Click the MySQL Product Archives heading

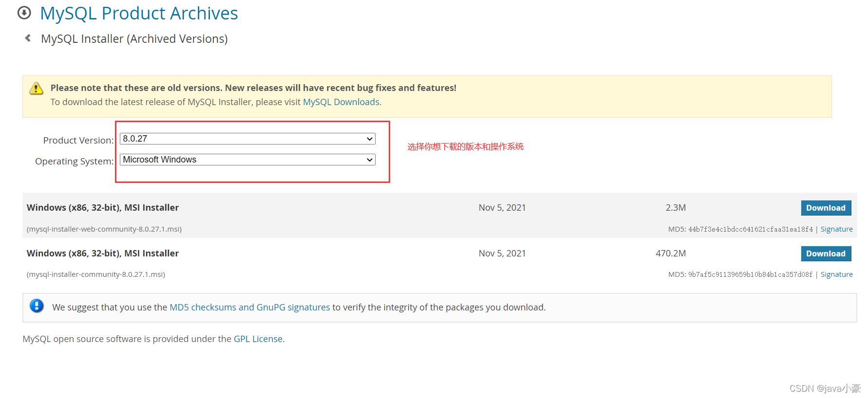coord(139,13)
